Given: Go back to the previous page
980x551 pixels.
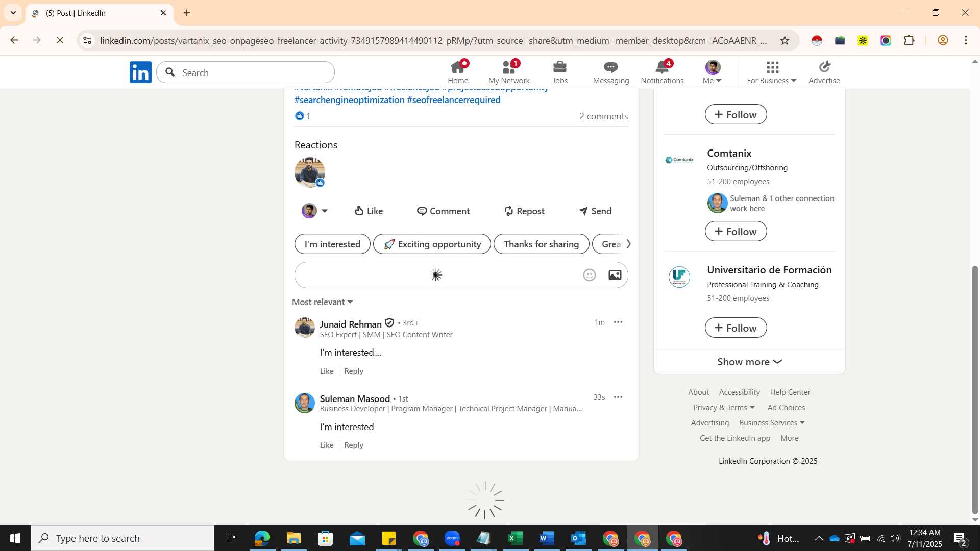Looking at the screenshot, I should 14,40.
